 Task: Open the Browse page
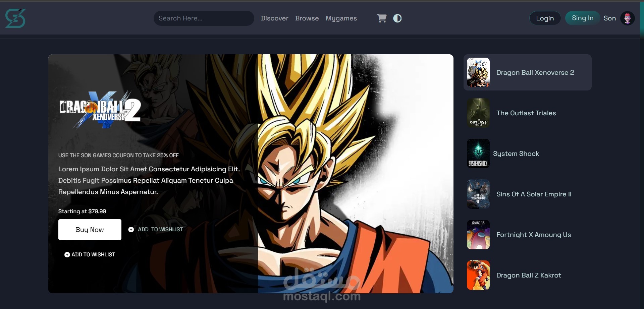pos(307,18)
